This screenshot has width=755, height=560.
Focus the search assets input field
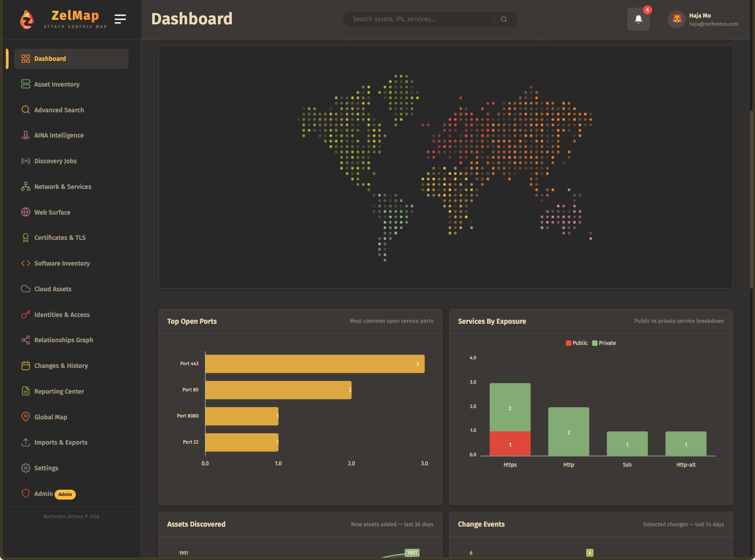pyautogui.click(x=420, y=19)
